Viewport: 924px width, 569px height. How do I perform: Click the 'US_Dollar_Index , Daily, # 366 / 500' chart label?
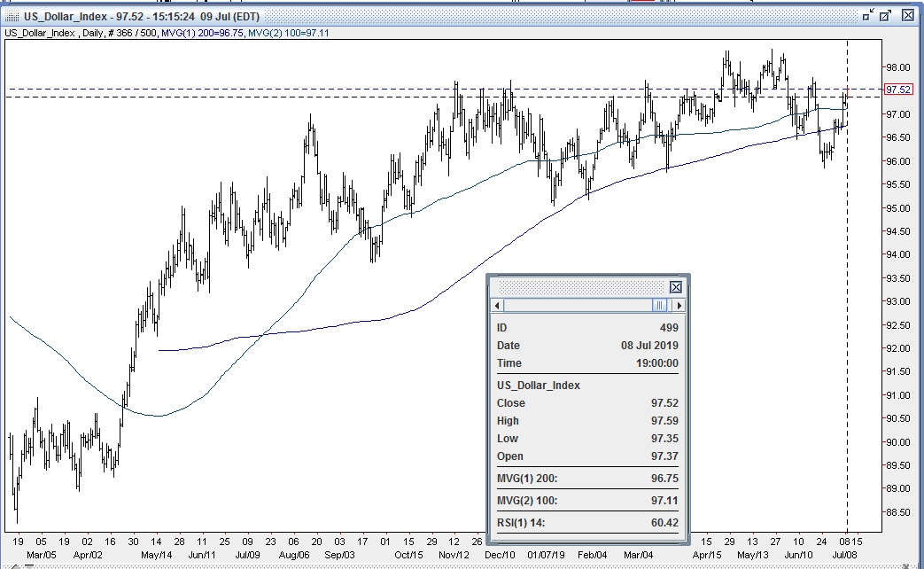point(81,33)
